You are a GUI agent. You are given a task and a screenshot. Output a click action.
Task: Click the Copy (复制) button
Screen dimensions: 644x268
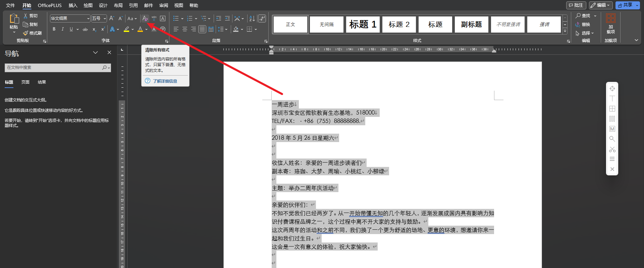click(x=30, y=25)
